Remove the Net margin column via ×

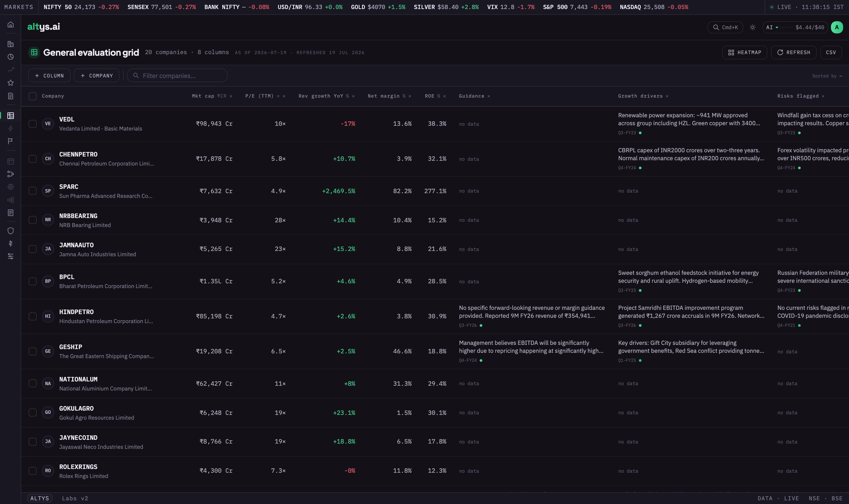(410, 96)
